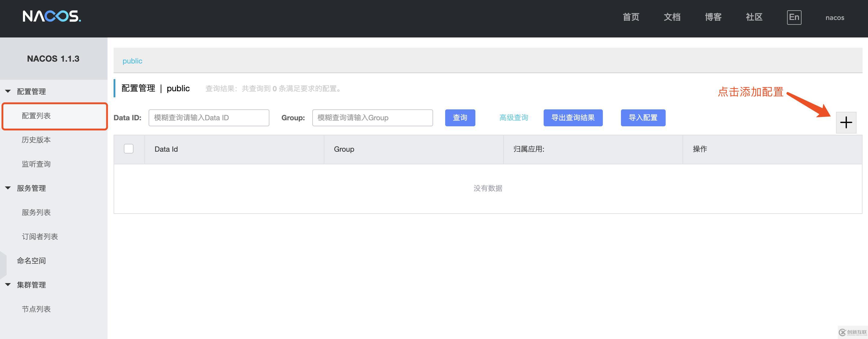Collapse the 配置管理 menu arrow
Image resolution: width=868 pixels, height=339 pixels.
tap(8, 91)
